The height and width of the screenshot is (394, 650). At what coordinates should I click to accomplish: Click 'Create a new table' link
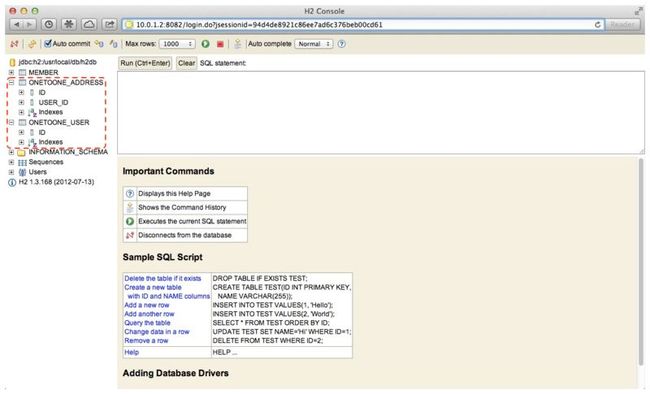coord(153,287)
